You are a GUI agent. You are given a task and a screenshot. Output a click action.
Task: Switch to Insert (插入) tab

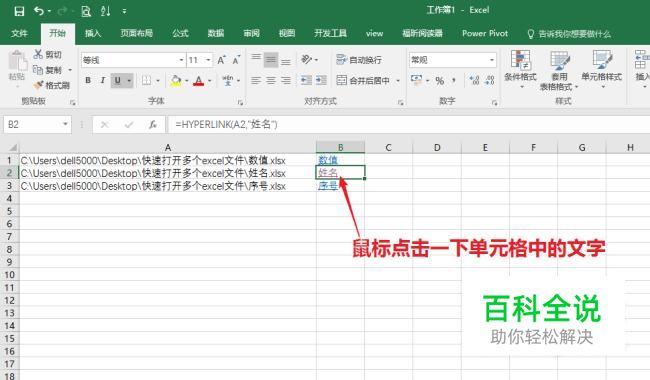tap(93, 34)
